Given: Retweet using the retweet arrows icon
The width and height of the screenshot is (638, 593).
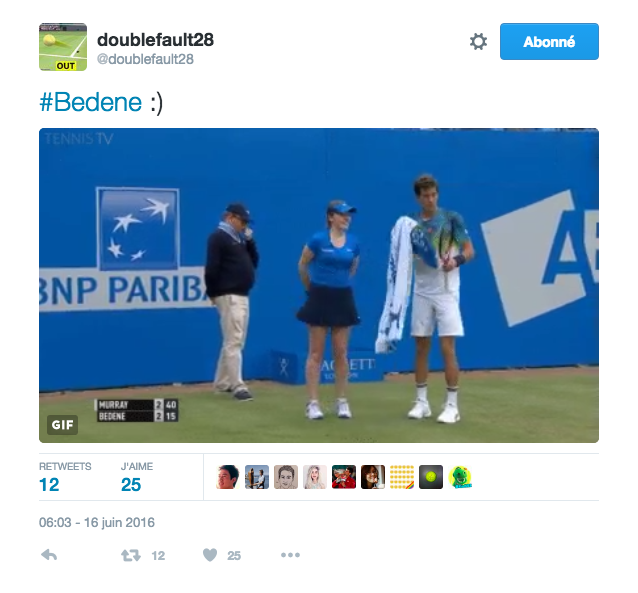Looking at the screenshot, I should point(131,555).
